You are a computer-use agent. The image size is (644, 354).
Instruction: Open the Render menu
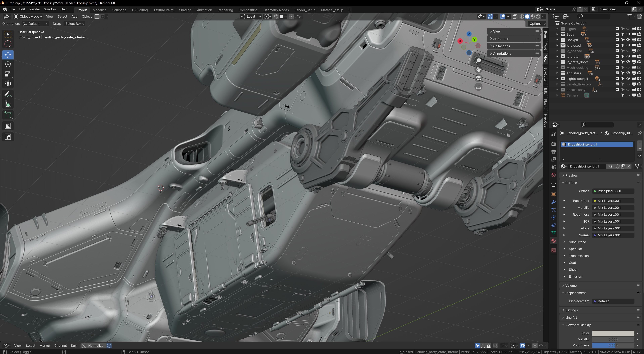[x=35, y=9]
